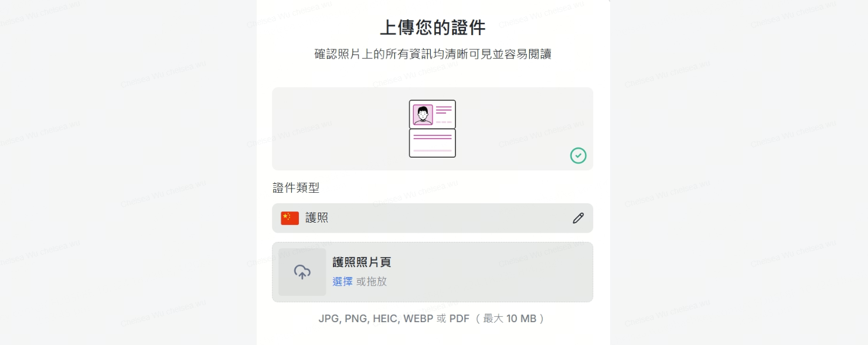Click the 選擇 link to choose file

point(343,282)
